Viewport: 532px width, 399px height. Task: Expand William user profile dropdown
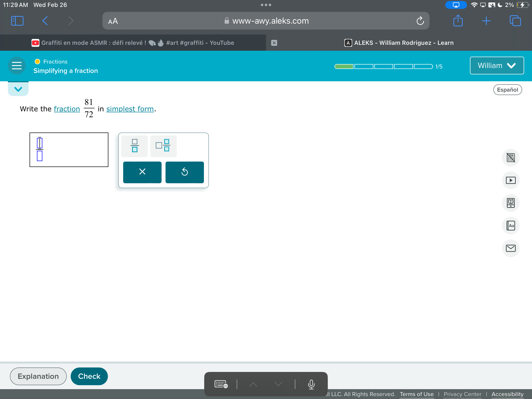496,65
